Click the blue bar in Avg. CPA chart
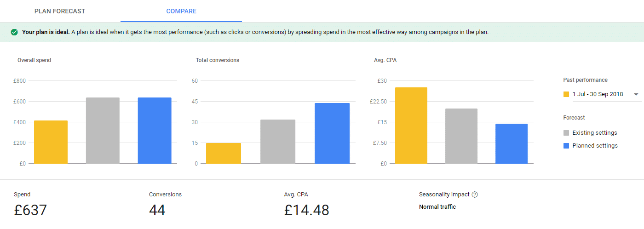The width and height of the screenshot is (644, 229). [x=512, y=143]
